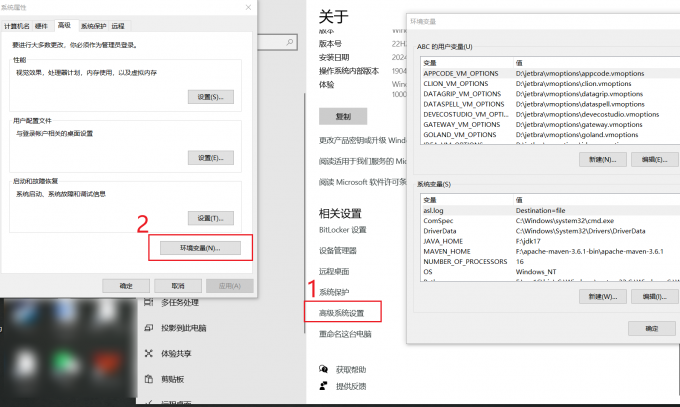The width and height of the screenshot is (680, 407).
Task: Click the 体验共享 sidebar icon
Action: (149, 353)
